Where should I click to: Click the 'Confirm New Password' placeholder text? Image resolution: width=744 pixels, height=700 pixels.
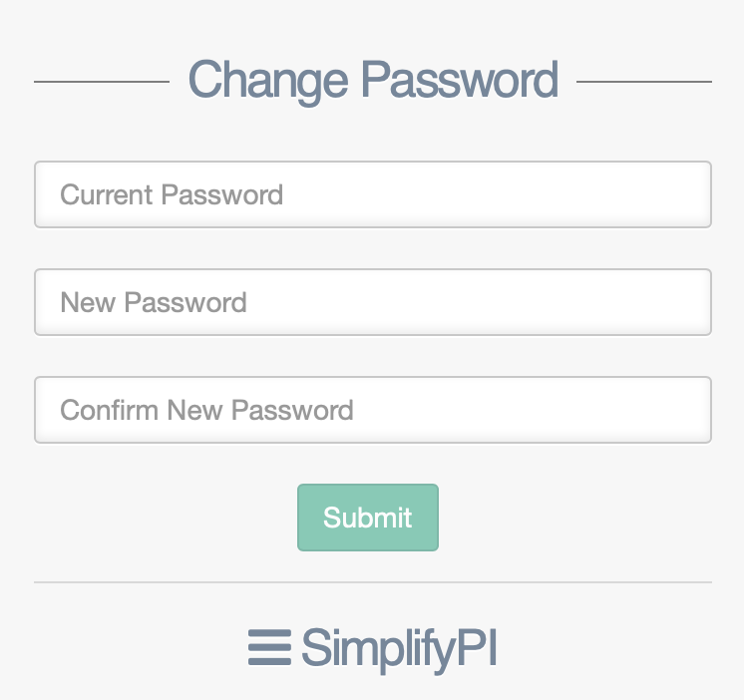(x=206, y=410)
